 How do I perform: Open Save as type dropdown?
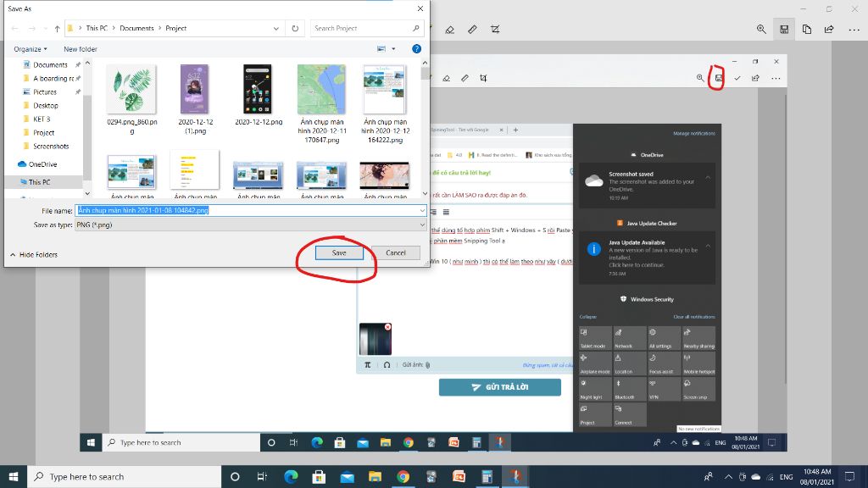pos(250,225)
